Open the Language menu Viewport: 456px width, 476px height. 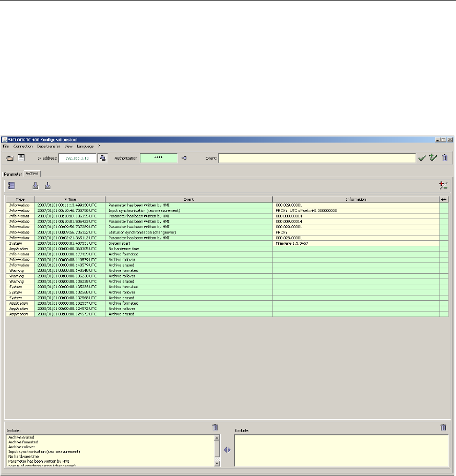pos(85,146)
